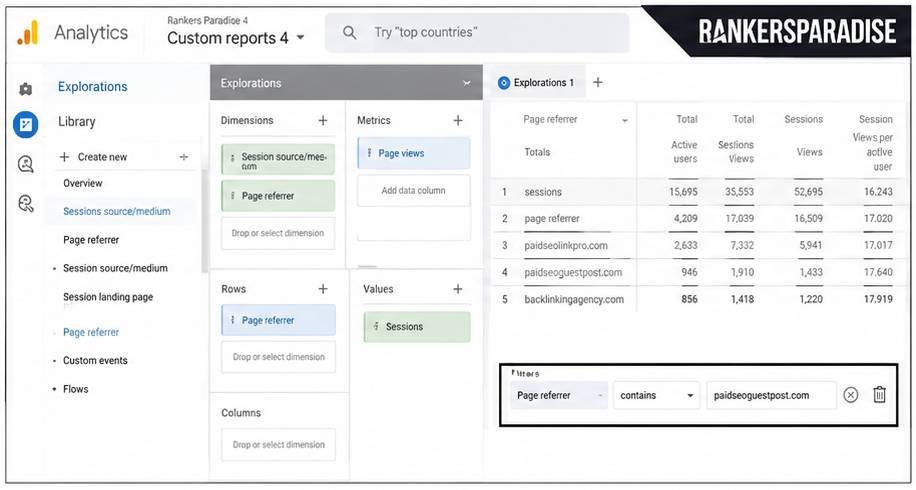Select the Page referrer dimension chip
Image resolution: width=916 pixels, height=490 pixels.
coord(278,196)
